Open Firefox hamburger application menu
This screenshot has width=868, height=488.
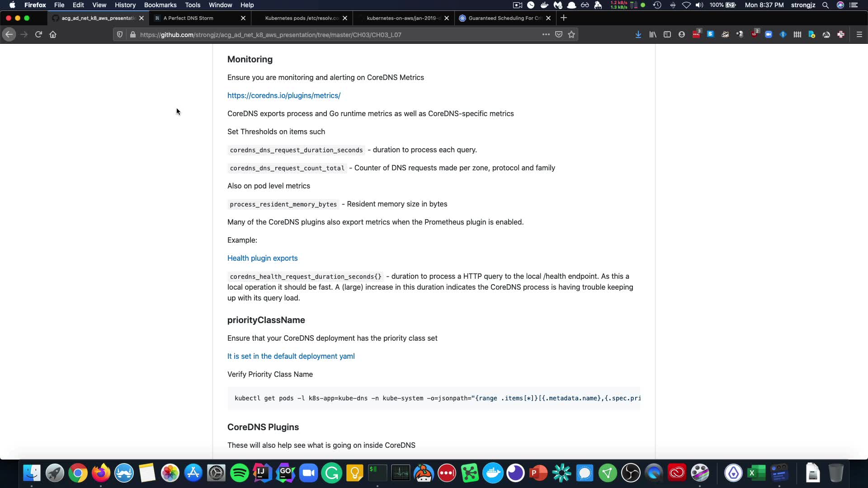[859, 35]
